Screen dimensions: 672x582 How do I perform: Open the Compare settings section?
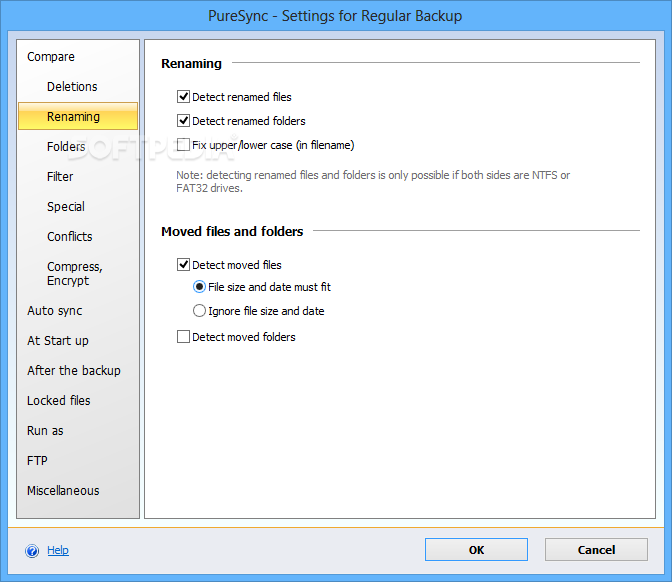pyautogui.click(x=51, y=57)
